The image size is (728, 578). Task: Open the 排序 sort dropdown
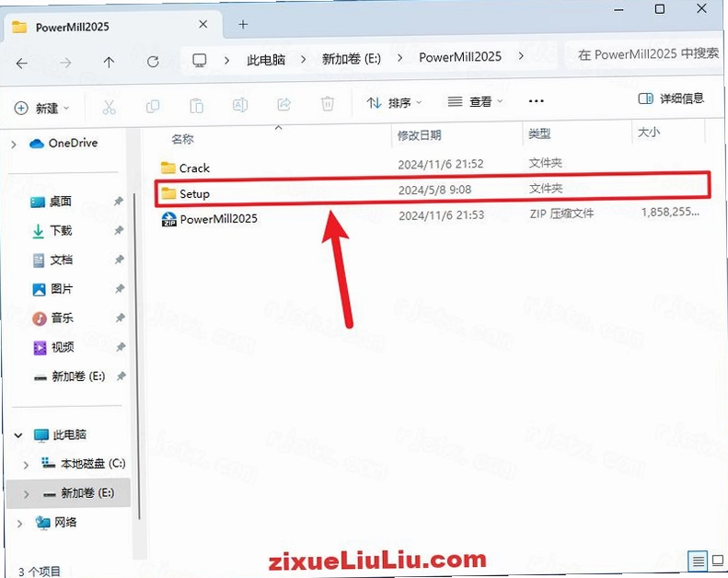pos(394,102)
